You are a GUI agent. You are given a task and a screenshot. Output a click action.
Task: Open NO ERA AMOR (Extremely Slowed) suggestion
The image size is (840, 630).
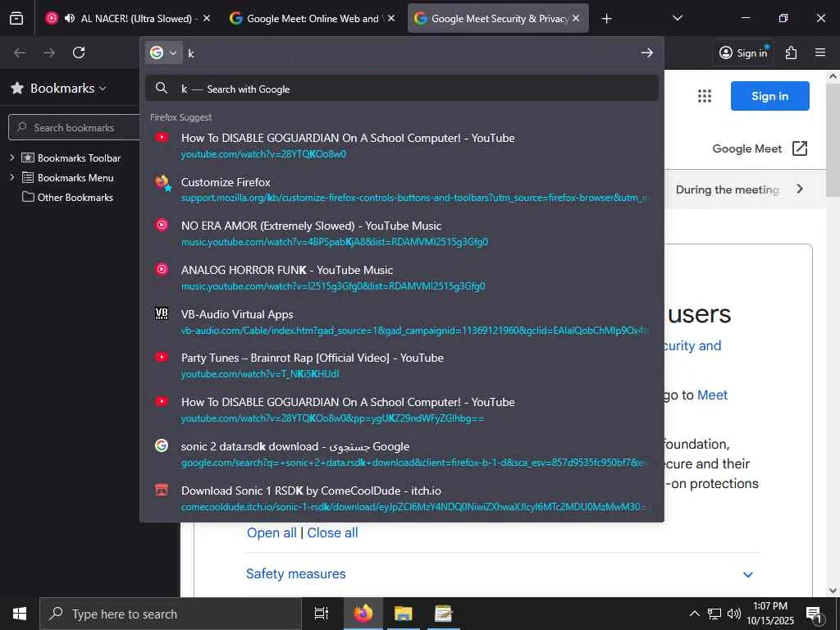click(x=402, y=234)
